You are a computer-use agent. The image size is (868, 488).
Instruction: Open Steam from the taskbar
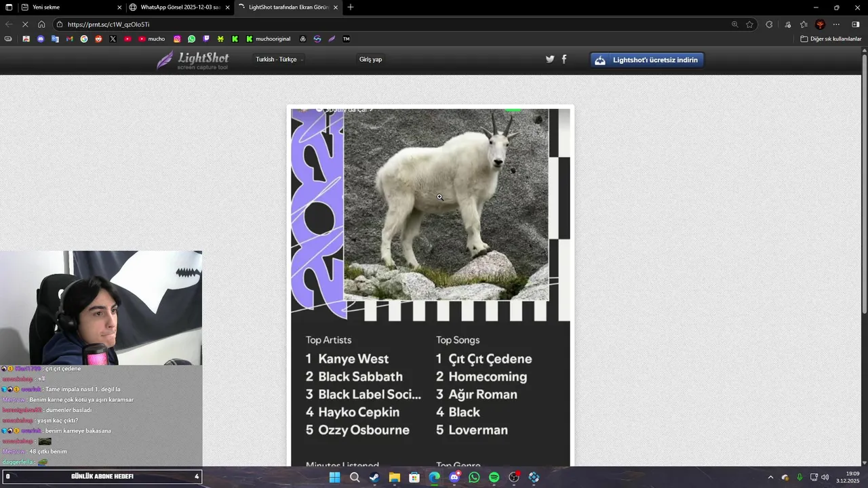point(374,477)
